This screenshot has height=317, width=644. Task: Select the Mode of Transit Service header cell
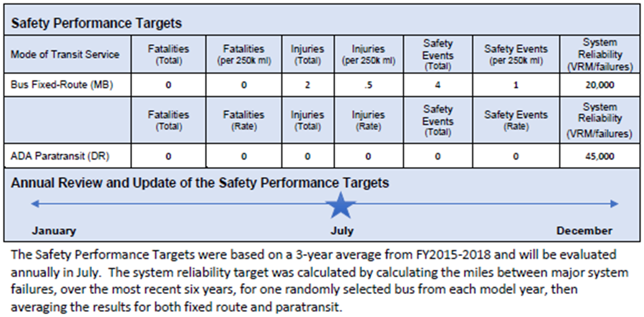[x=65, y=54]
